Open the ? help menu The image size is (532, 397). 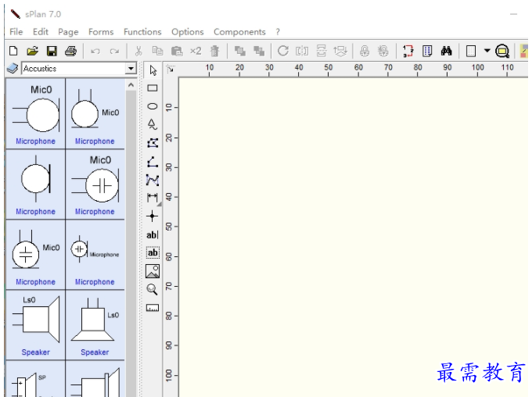coord(278,32)
